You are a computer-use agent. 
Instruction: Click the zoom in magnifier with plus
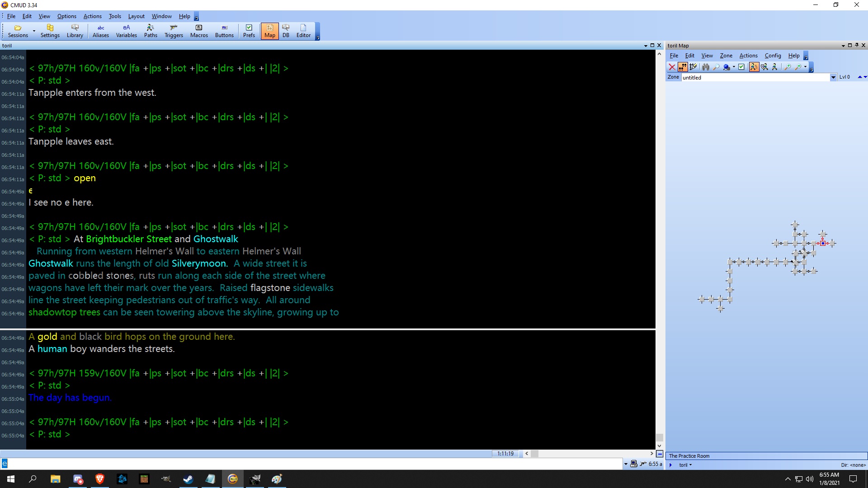[788, 67]
